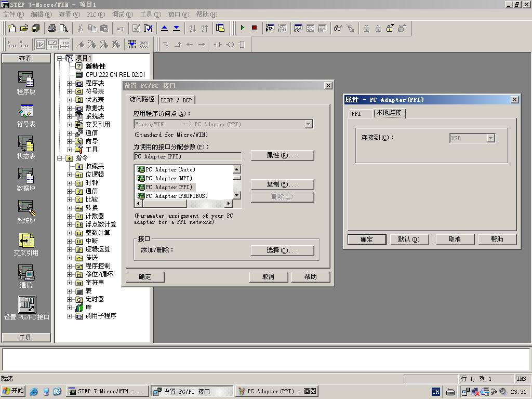Switch to the LLDP / DCP tab
This screenshot has width=532, height=399.
[x=177, y=100]
